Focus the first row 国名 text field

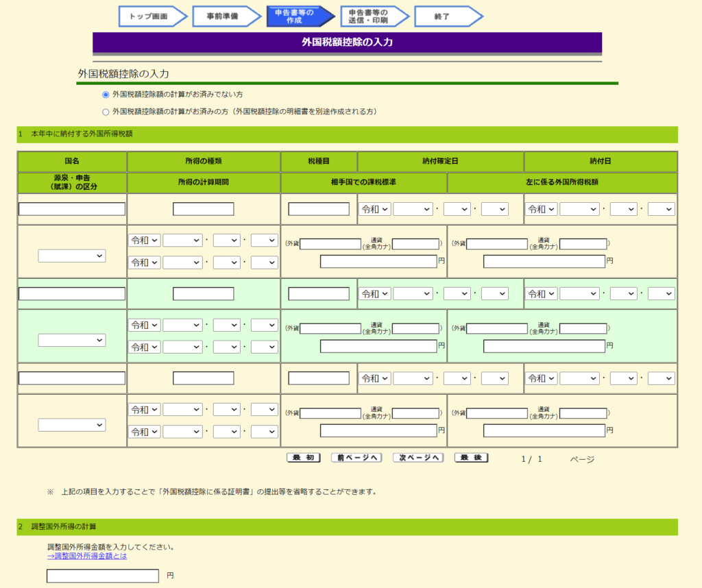click(x=72, y=209)
